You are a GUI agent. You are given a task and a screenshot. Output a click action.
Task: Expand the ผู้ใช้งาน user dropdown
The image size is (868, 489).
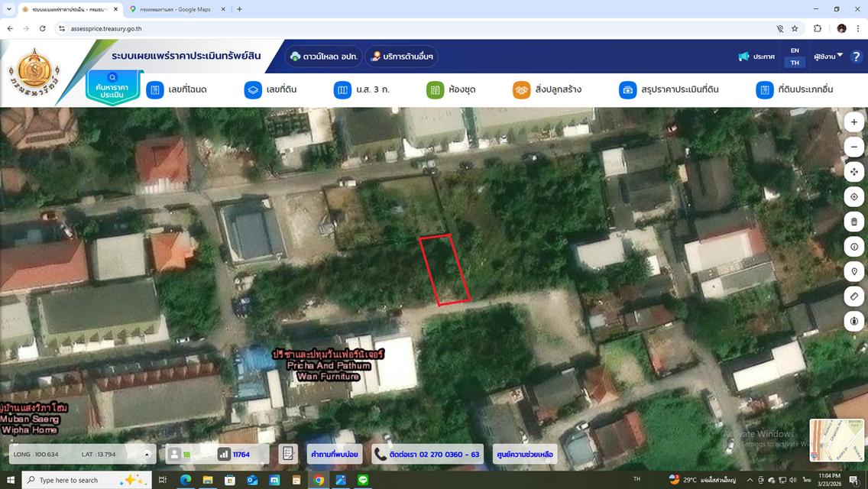pos(824,56)
